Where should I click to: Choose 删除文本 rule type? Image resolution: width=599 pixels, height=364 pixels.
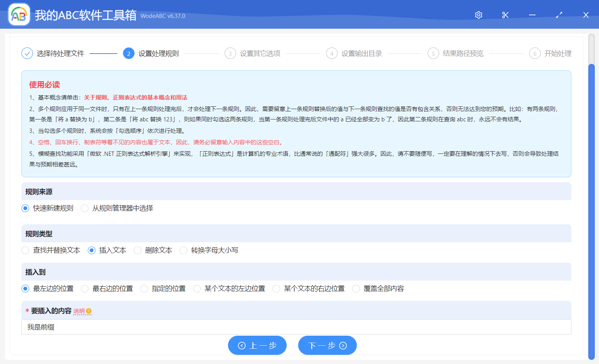138,250
